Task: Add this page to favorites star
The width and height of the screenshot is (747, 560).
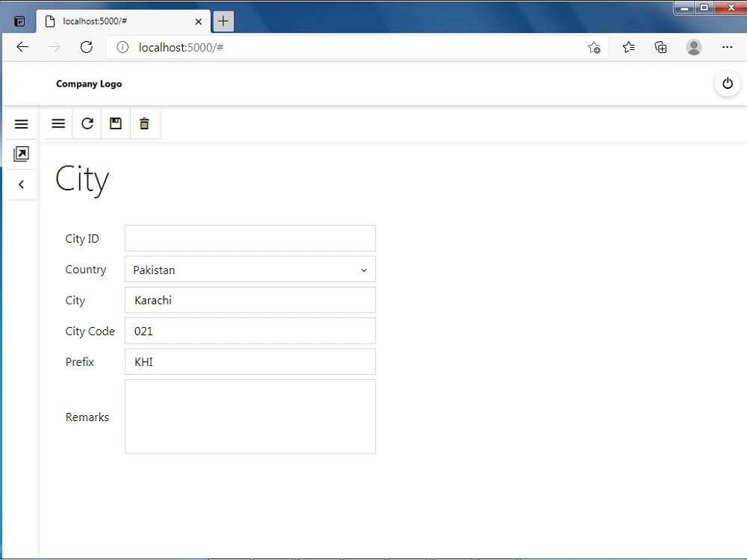Action: [x=594, y=47]
